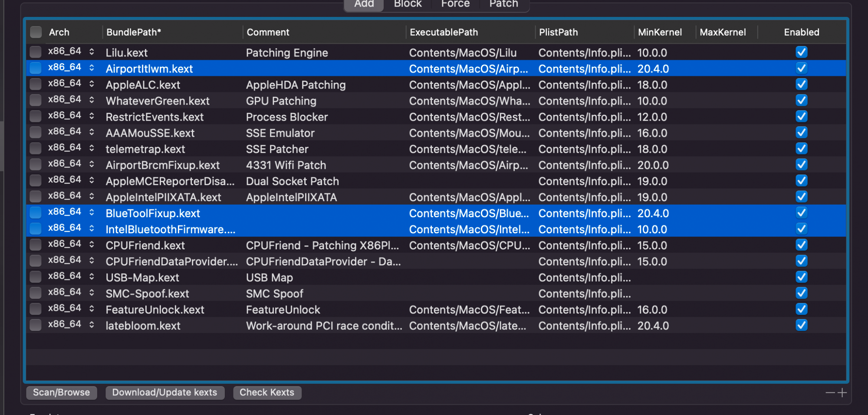Click the Check Kexts button
The image size is (868, 415).
click(267, 392)
